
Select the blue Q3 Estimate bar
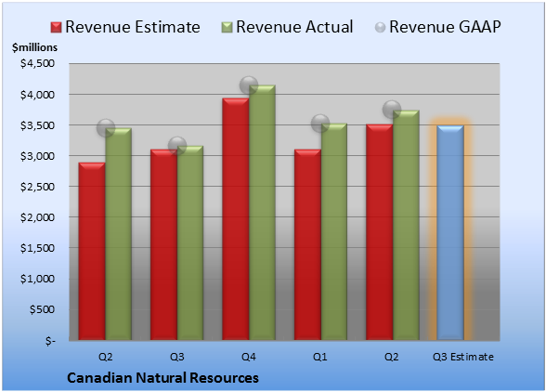(x=450, y=232)
